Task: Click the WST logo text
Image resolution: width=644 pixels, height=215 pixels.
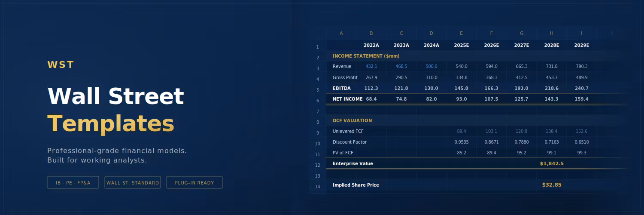Action: [61, 65]
